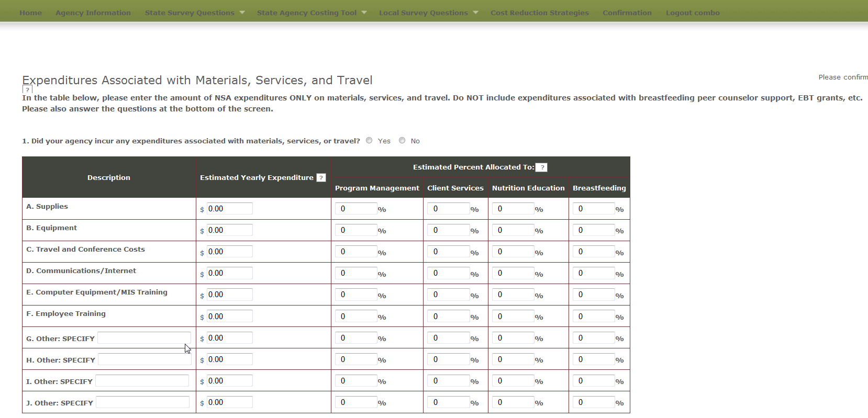This screenshot has width=868, height=418.
Task: Expand the Local Survey Questions dropdown arrow
Action: (476, 13)
